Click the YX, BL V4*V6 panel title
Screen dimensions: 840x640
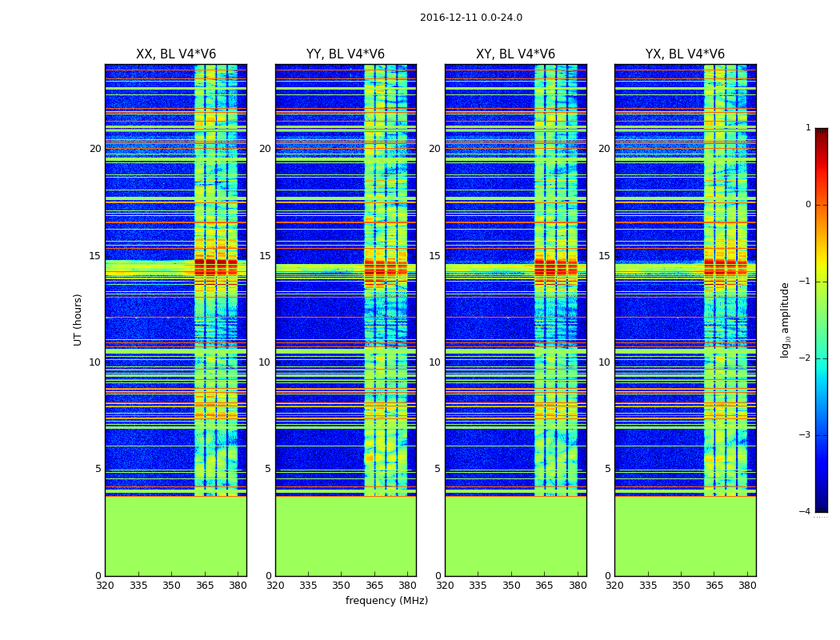click(685, 54)
